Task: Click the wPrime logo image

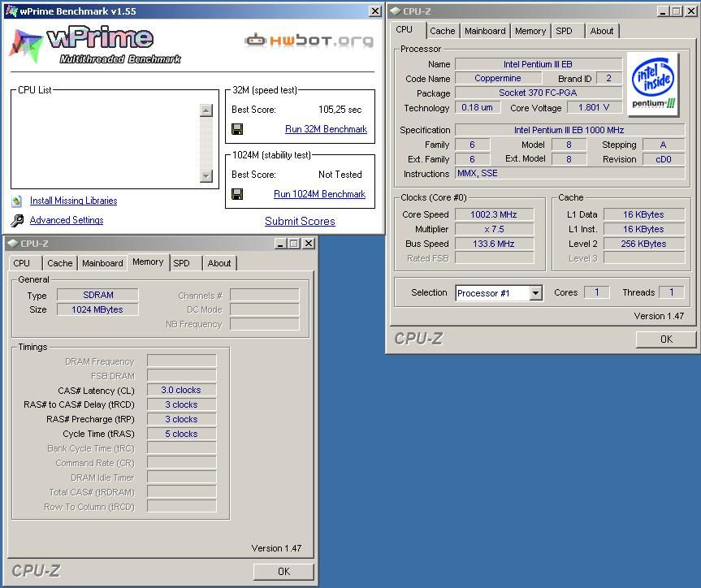Action: tap(95, 45)
